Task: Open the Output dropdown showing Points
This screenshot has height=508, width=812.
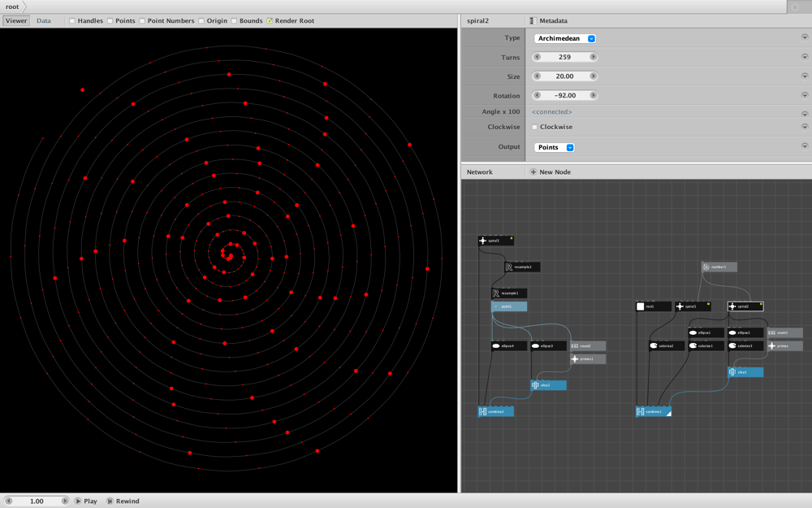Action: [554, 147]
